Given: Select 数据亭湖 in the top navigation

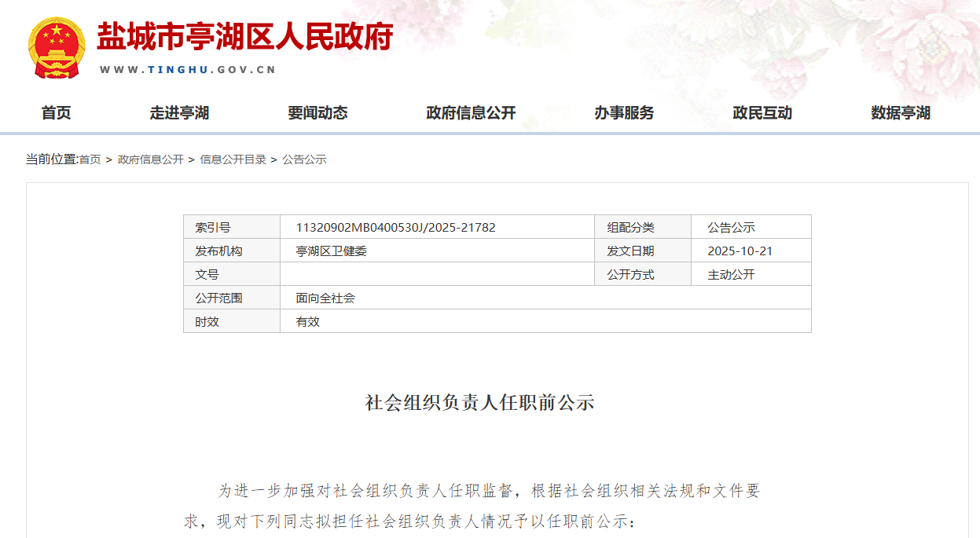Looking at the screenshot, I should (x=901, y=113).
